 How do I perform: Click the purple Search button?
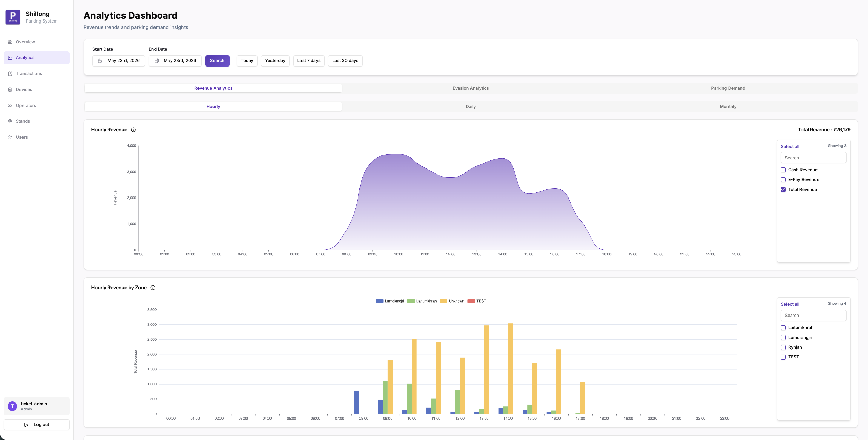(x=217, y=61)
